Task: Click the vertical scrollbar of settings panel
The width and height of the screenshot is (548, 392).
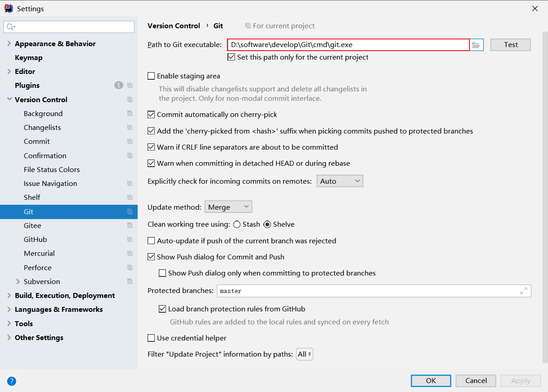Action: coord(545,197)
